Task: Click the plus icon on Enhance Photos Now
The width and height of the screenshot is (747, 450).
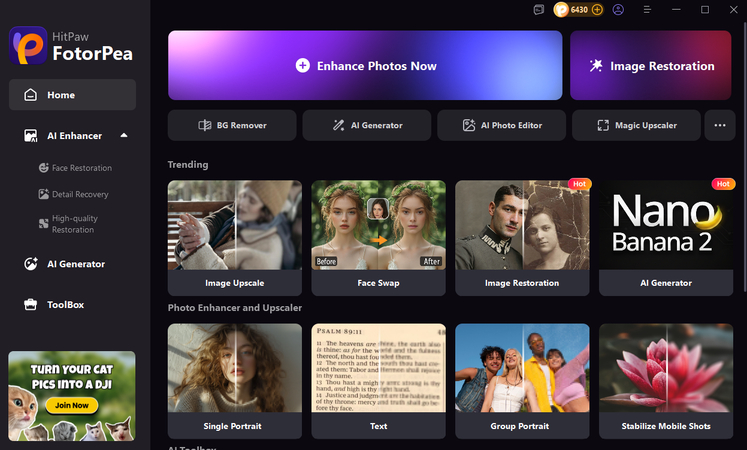Action: 303,65
